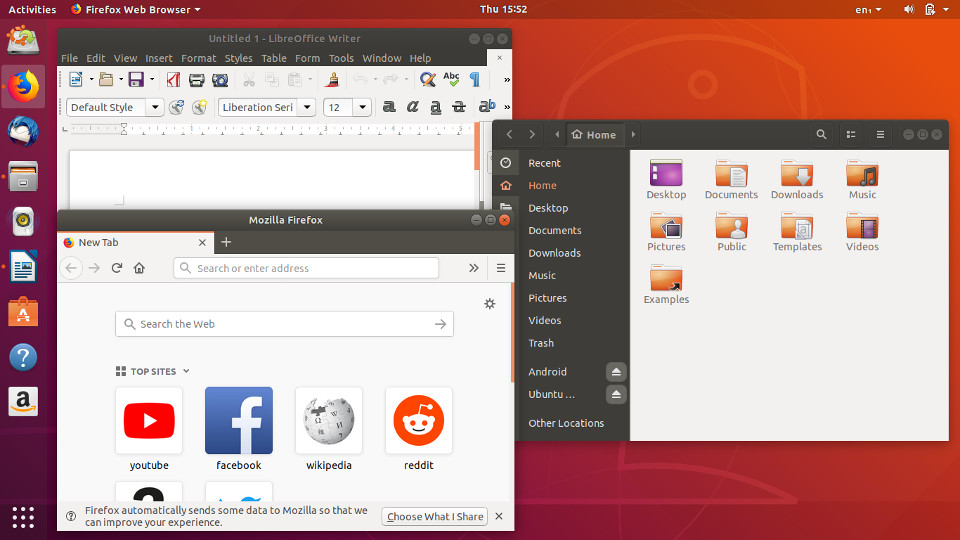Eject the Ubuntu volume
The width and height of the screenshot is (960, 540).
click(616, 394)
